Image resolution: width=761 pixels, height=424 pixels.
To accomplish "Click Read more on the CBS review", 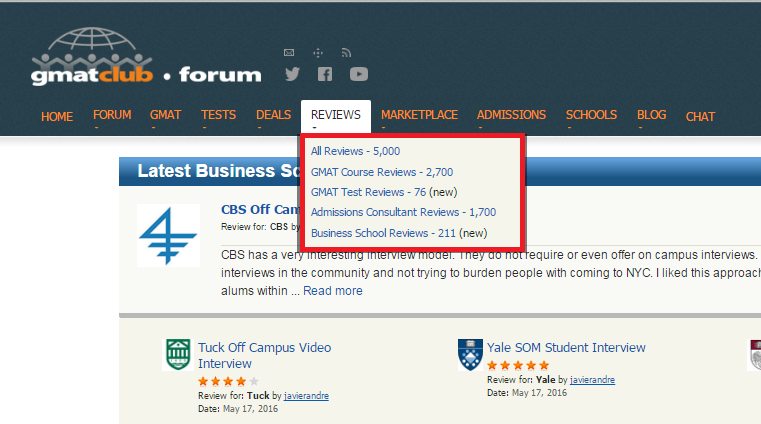I will pyautogui.click(x=332, y=291).
